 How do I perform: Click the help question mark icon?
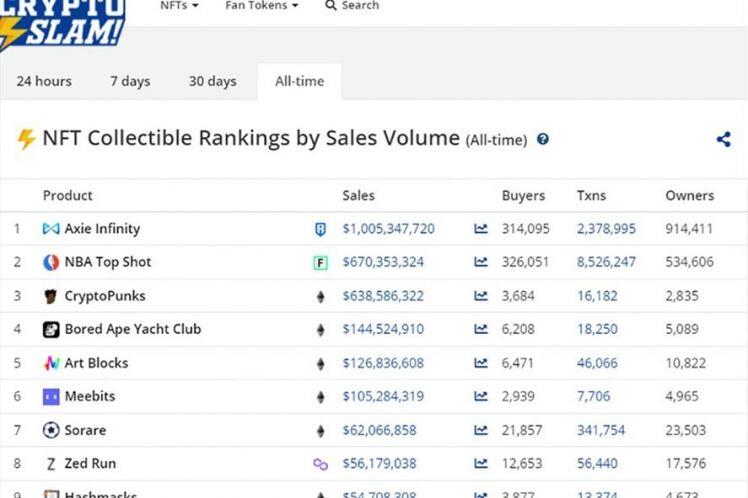pyautogui.click(x=542, y=139)
